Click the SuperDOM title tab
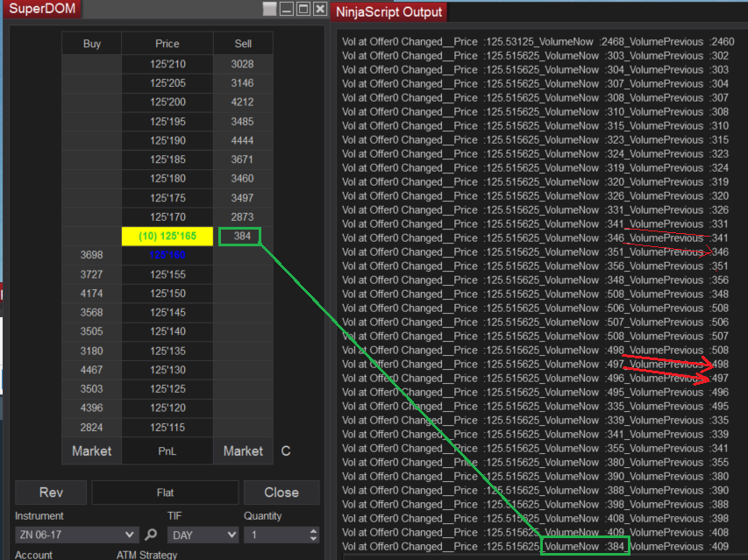Image resolution: width=748 pixels, height=560 pixels. 42,9
